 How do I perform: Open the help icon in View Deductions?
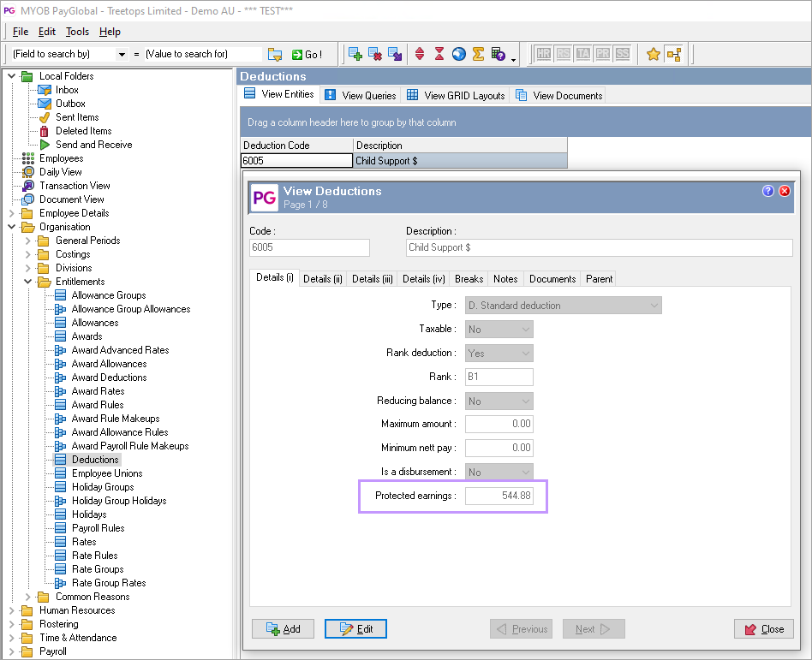pos(768,191)
